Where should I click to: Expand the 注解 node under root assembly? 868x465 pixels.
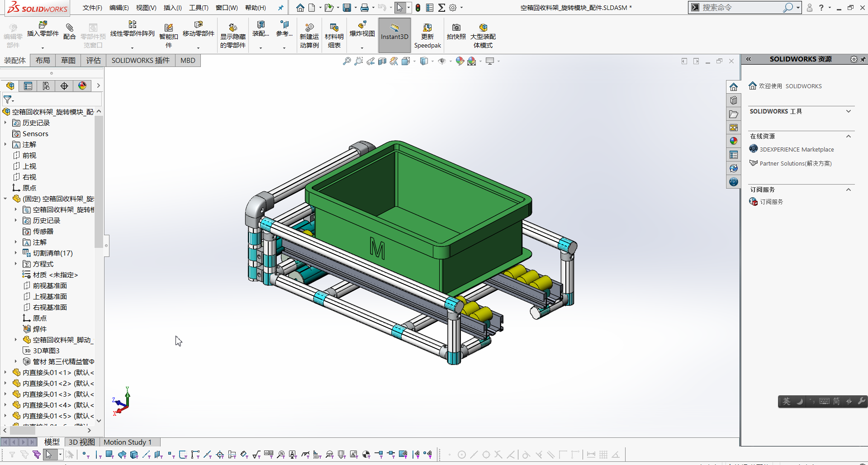(5, 144)
